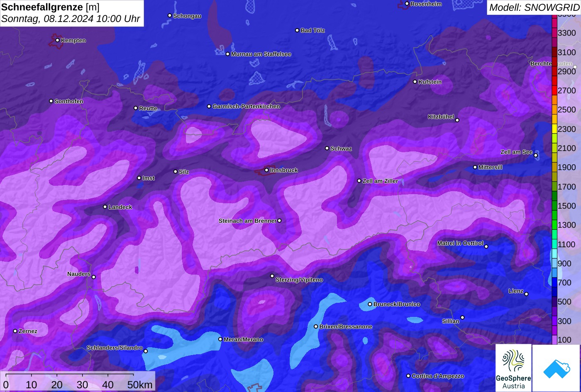This screenshot has height=392, width=581.
Task: Click the 1700 legend value
Action: pyautogui.click(x=567, y=187)
